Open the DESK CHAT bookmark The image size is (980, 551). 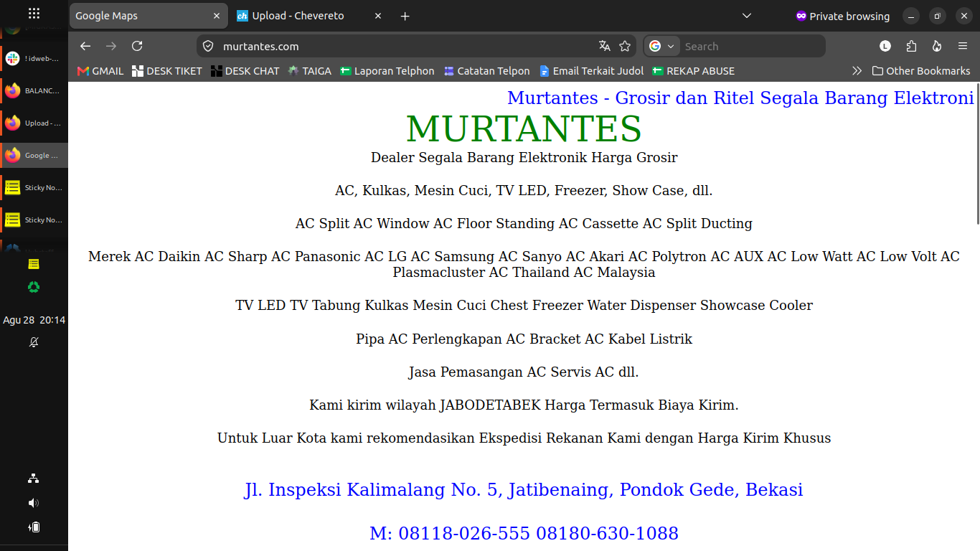[x=245, y=71]
